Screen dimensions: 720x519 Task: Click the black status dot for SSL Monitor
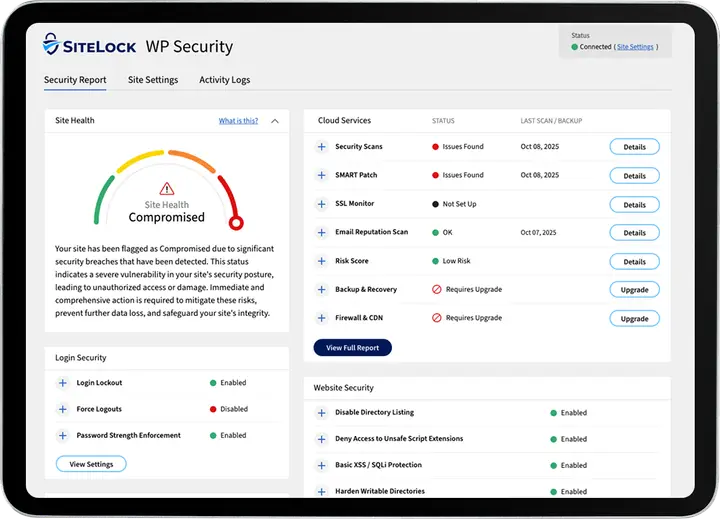(x=436, y=204)
